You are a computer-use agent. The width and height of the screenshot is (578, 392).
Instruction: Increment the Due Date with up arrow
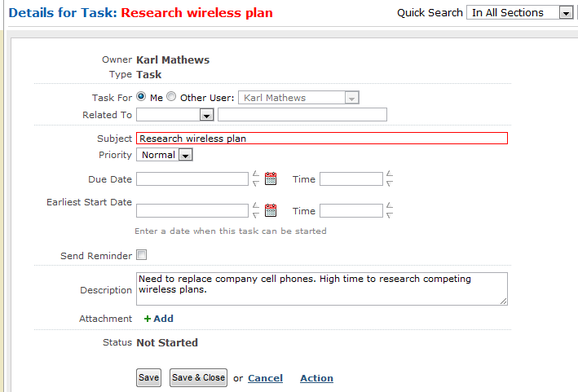tap(256, 174)
